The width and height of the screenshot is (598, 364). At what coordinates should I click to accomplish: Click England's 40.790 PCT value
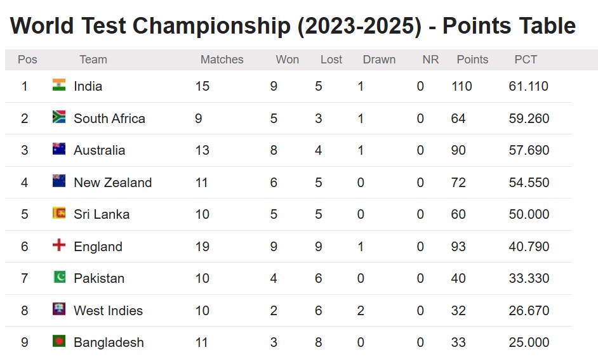pyautogui.click(x=529, y=247)
